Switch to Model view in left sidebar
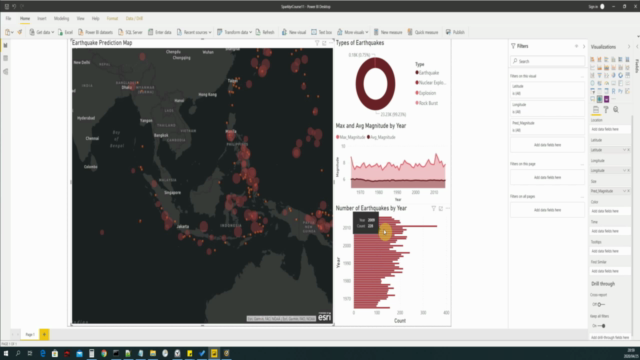 coord(5,71)
